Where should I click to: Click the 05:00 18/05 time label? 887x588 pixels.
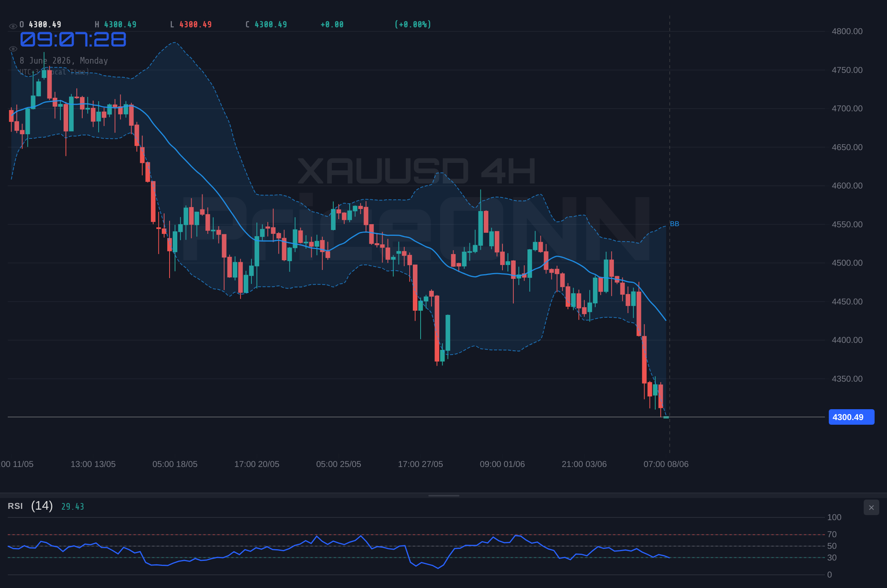point(175,464)
